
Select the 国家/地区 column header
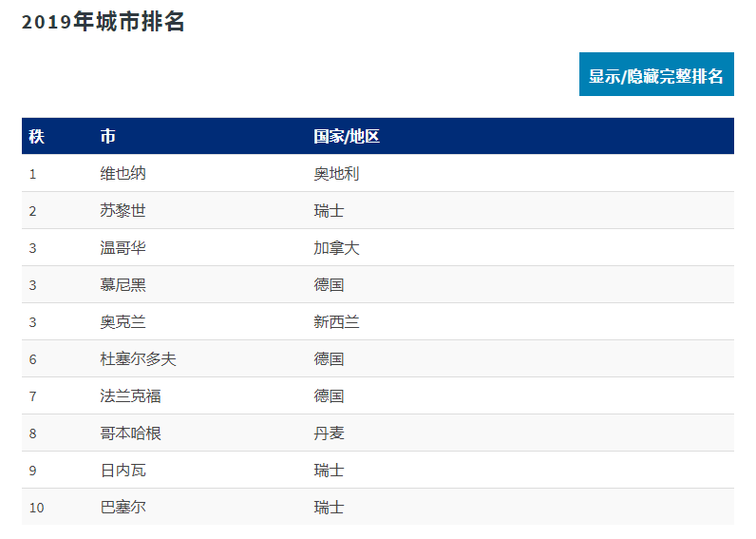346,137
